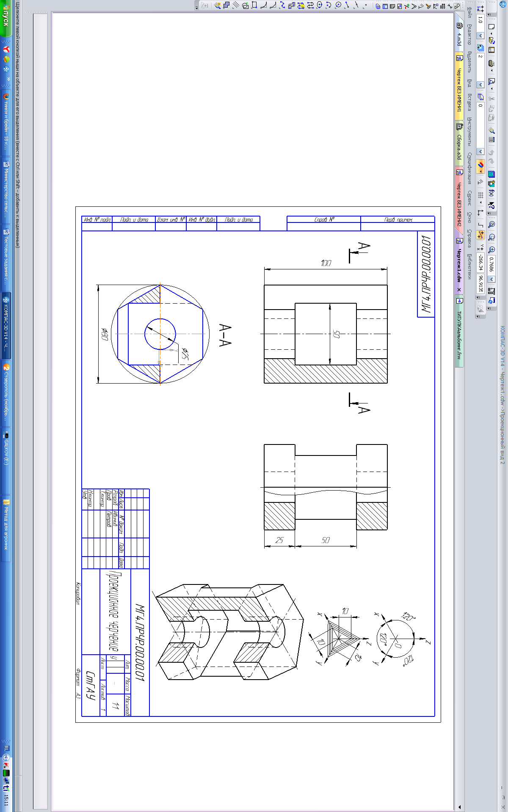The width and height of the screenshot is (508, 812).
Task: Copy object properties with the brush icon
Action: coord(491,130)
